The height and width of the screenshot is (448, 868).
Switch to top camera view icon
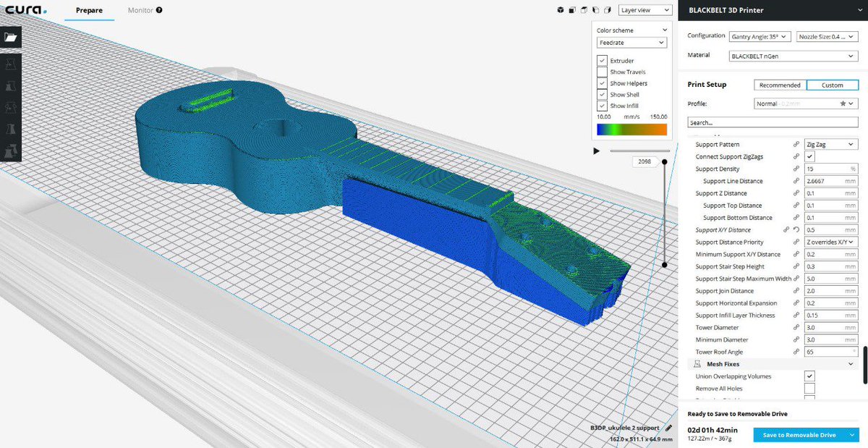[x=584, y=10]
